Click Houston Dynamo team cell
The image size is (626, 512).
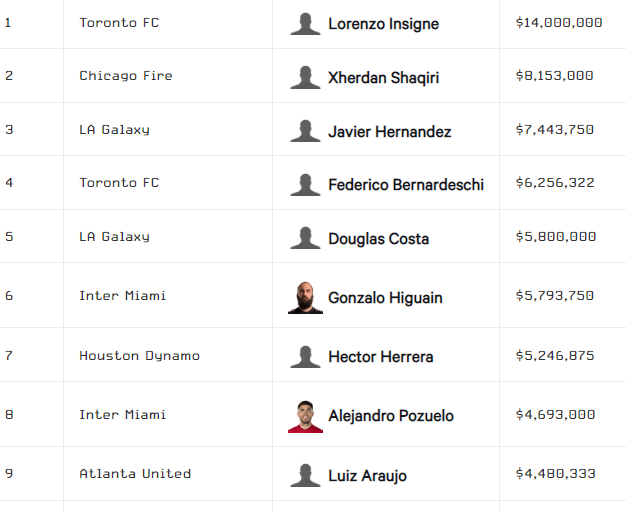pyautogui.click(x=139, y=356)
